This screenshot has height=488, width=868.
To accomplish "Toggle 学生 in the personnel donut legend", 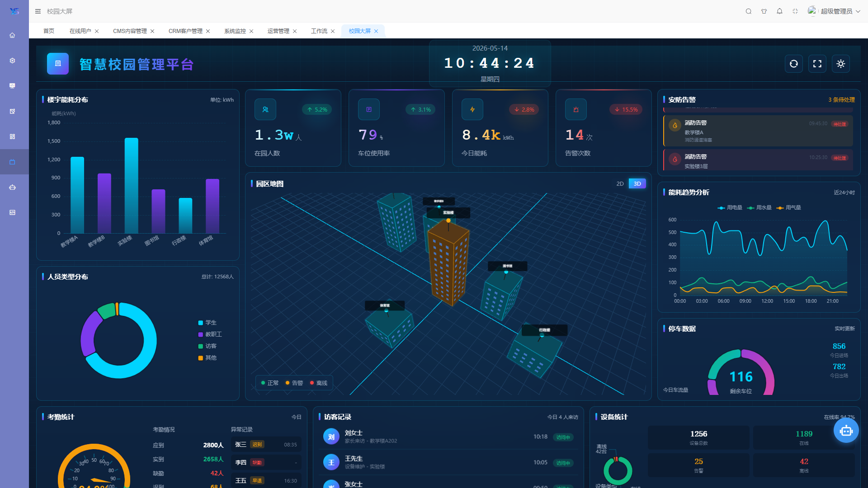I will 207,323.
